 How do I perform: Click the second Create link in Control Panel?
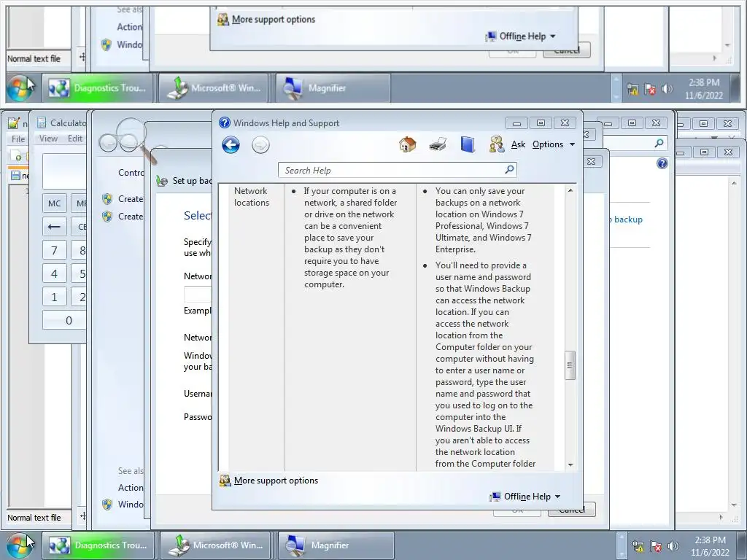(x=131, y=217)
